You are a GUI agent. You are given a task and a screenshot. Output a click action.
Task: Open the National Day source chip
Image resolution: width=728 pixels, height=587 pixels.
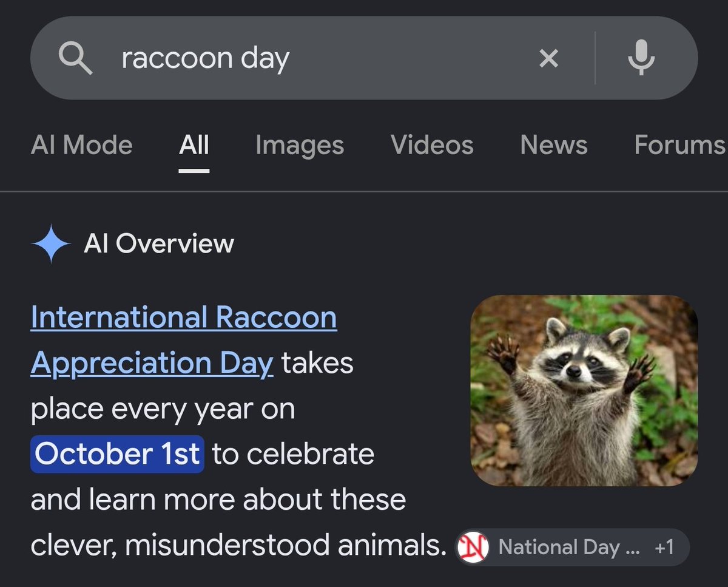pos(573,548)
